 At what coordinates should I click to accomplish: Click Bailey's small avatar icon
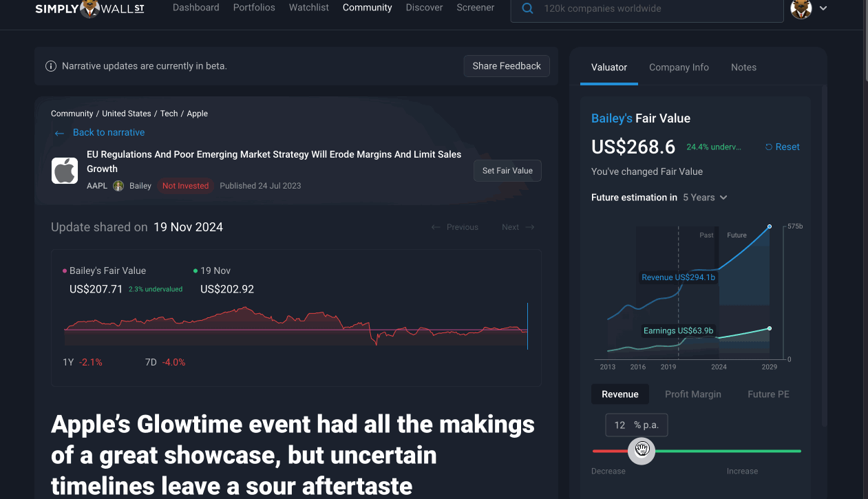click(118, 186)
